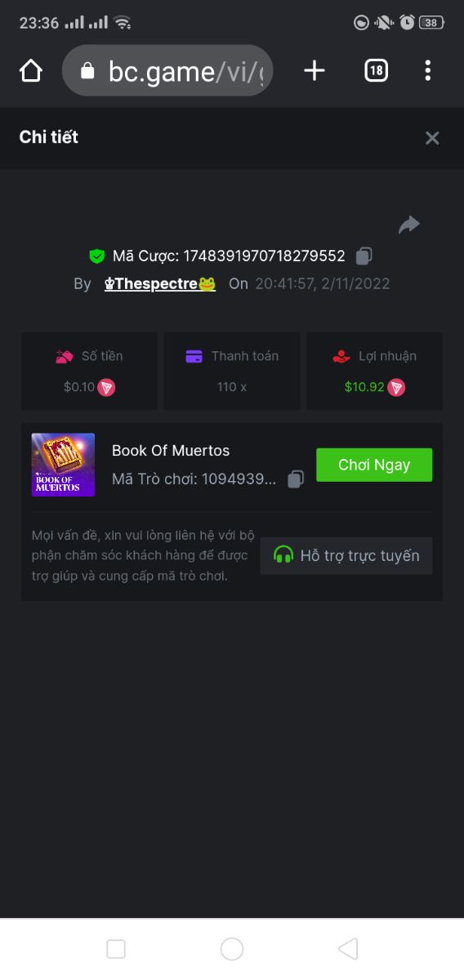Tap the Book Of Muertos game title
This screenshot has height=980, width=464.
[x=171, y=451]
